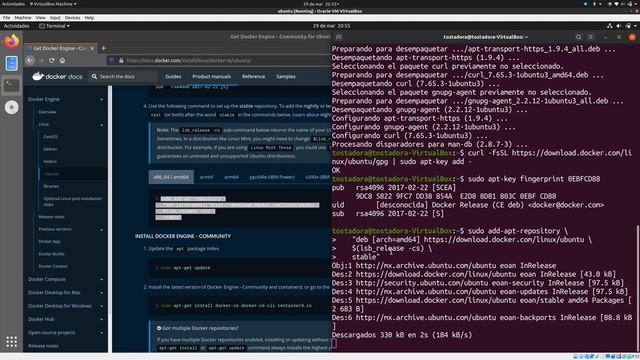Click the terminal window scrollbar
The image size is (640, 360).
tap(638, 288)
